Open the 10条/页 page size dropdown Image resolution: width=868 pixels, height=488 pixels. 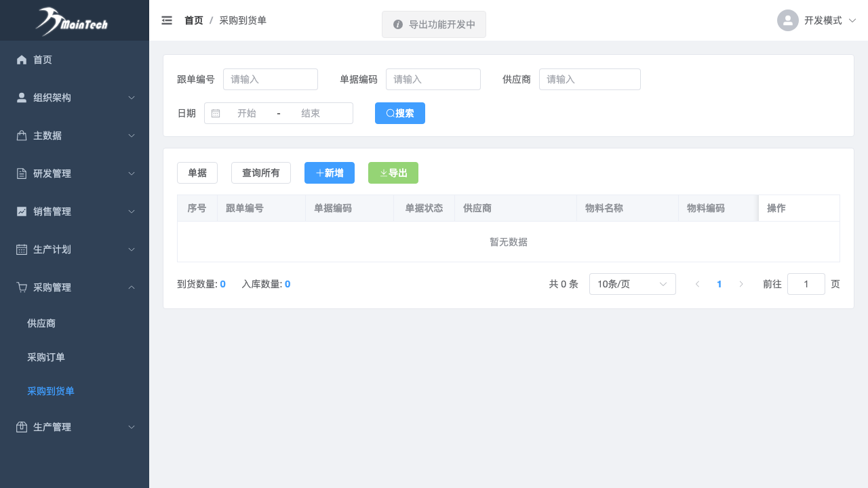click(x=632, y=284)
